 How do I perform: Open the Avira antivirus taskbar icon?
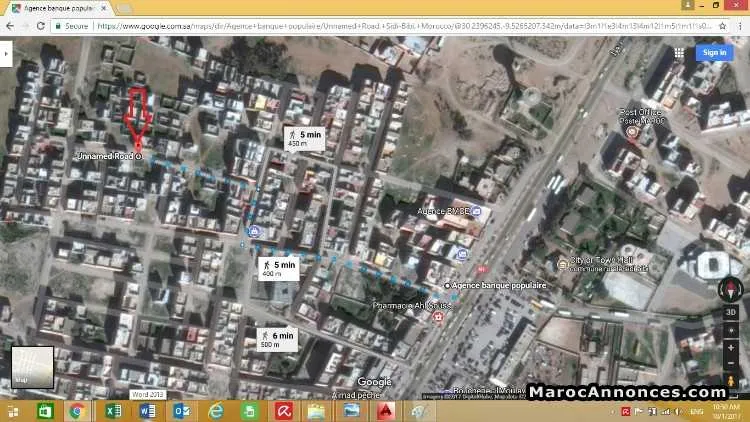[284, 411]
